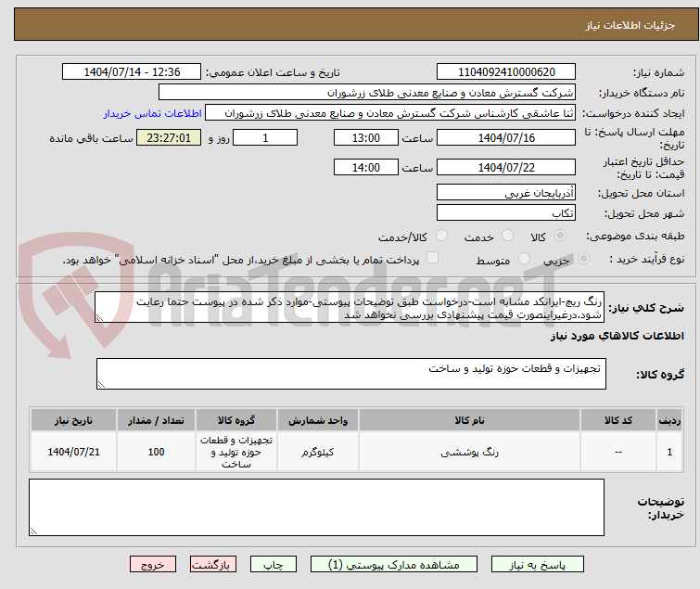Click the remaining time counter 23:27:01
700x589 pixels.
click(169, 137)
